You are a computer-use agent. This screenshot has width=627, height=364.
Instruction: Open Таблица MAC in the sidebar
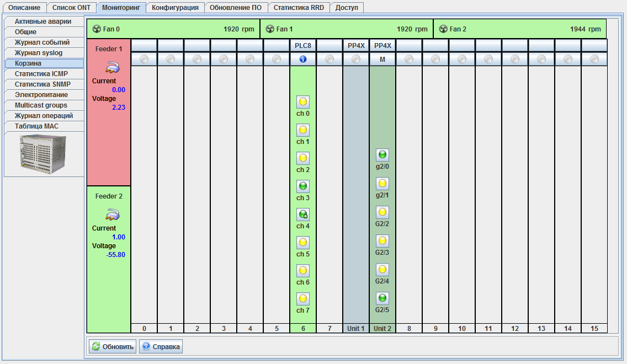point(44,126)
